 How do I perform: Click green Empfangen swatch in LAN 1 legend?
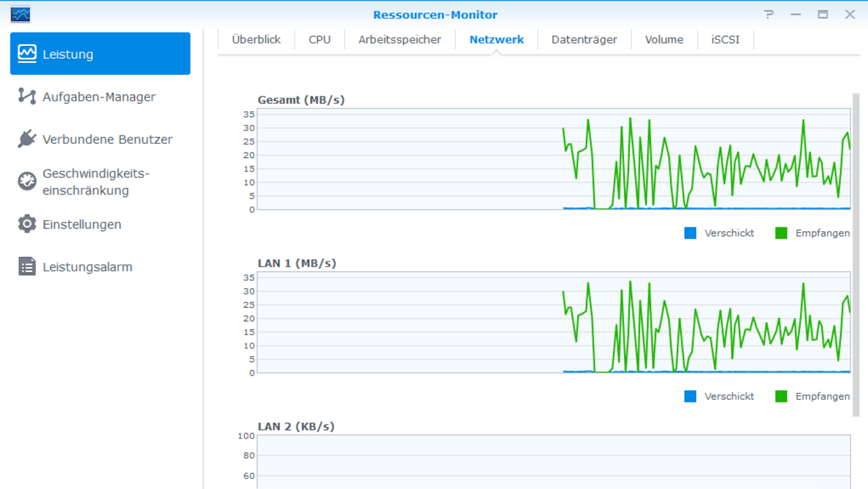[x=781, y=396]
